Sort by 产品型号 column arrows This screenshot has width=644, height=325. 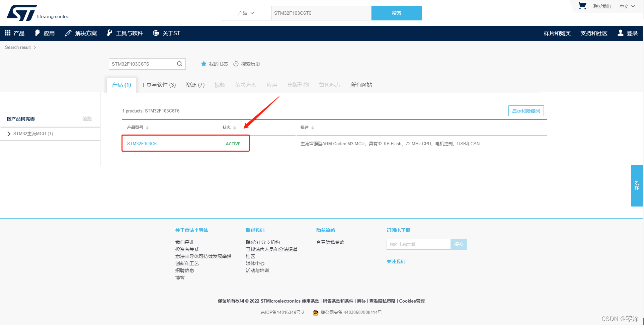pos(147,128)
